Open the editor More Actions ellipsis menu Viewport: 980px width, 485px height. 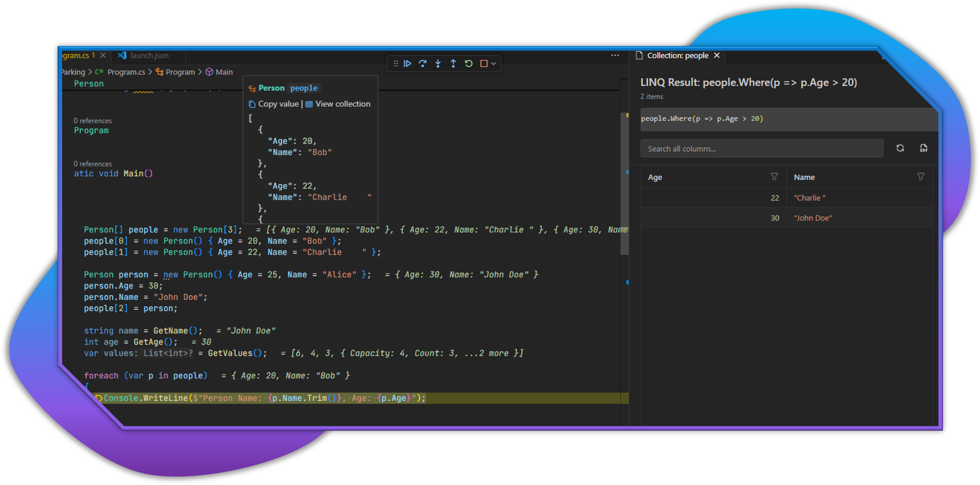pyautogui.click(x=615, y=55)
